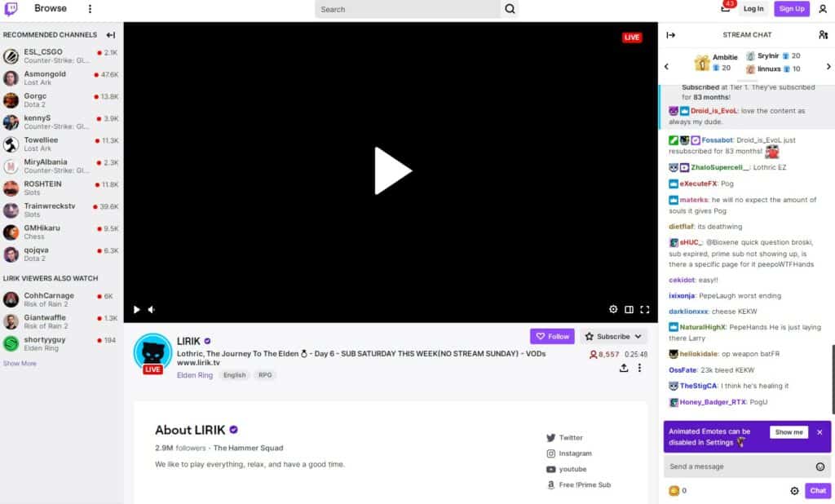Click Show me in animated emotes banner
The height and width of the screenshot is (504, 835).
pyautogui.click(x=789, y=432)
